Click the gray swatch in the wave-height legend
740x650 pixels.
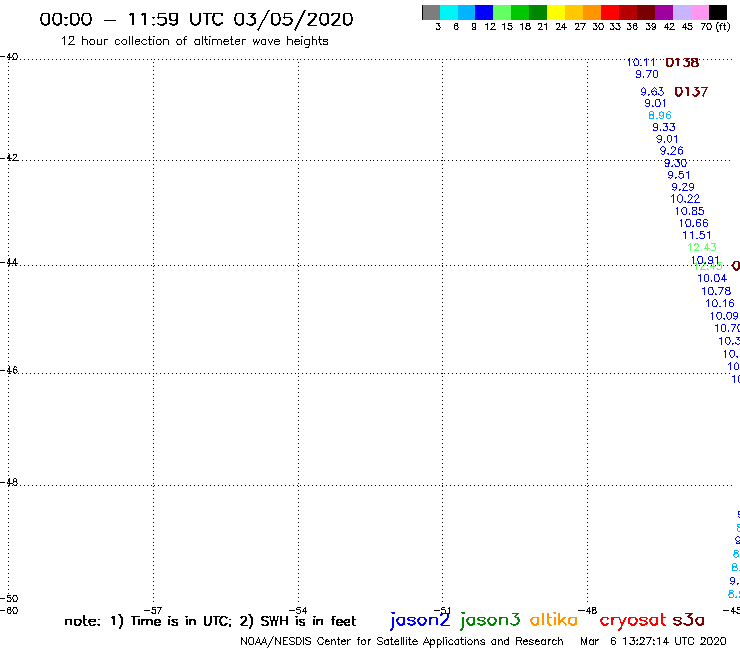[431, 12]
